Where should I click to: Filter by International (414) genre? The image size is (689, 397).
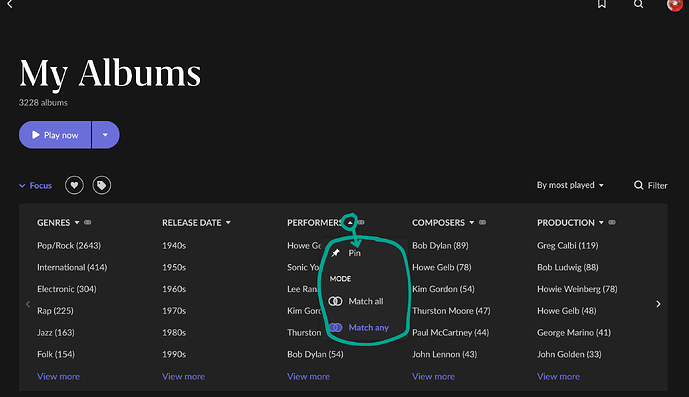pyautogui.click(x=72, y=267)
